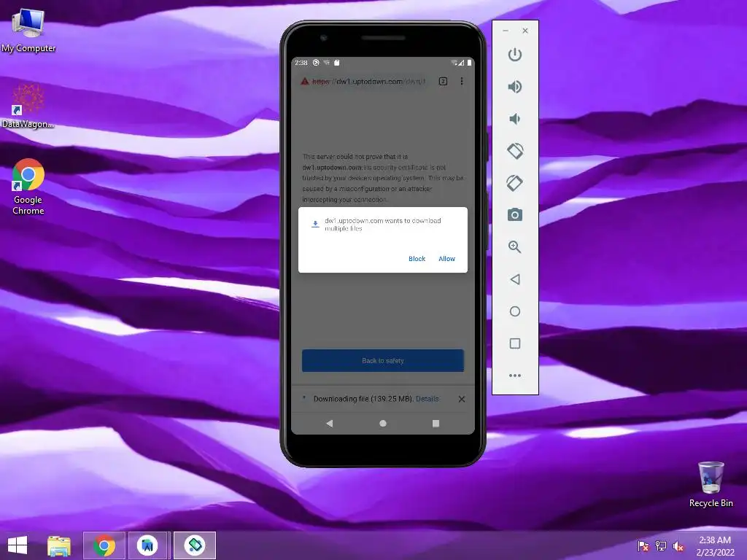Click the emulator sidebar Back triangle
This screenshot has width=747, height=560.
[x=514, y=279]
